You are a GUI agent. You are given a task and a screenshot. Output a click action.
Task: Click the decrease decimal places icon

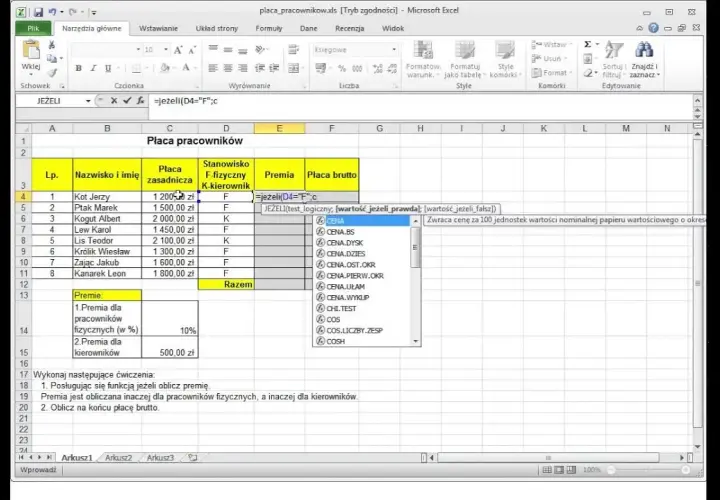pos(393,68)
